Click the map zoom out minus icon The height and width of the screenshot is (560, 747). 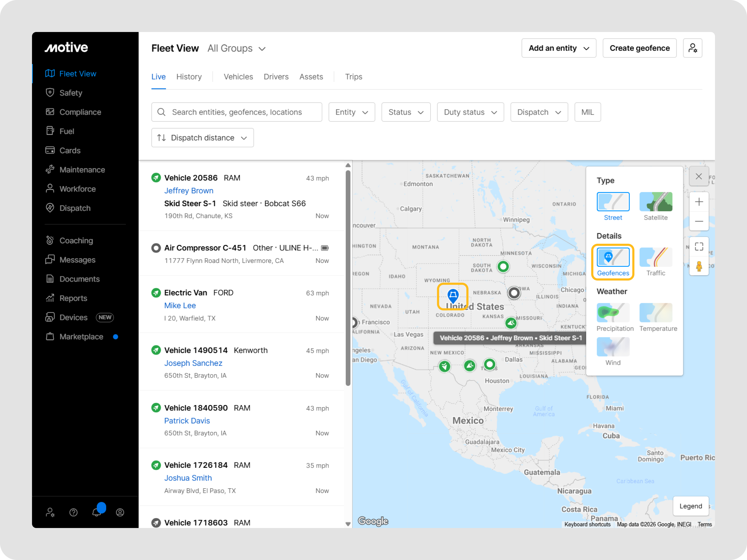coord(699,221)
